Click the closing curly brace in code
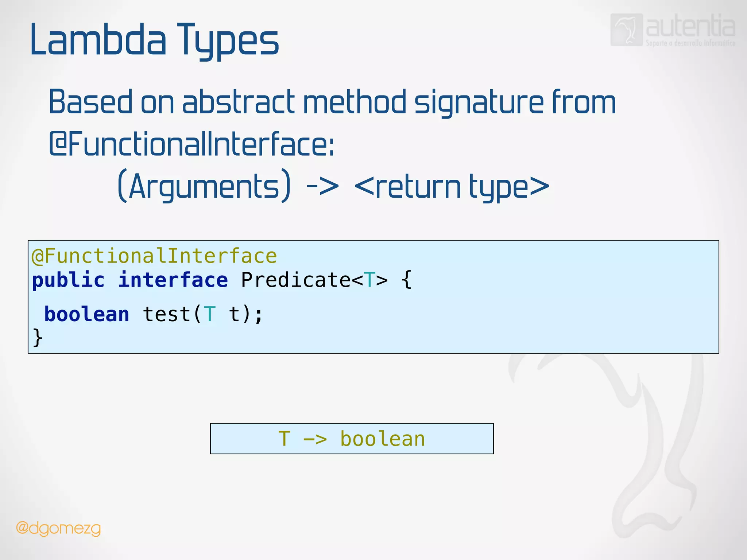The image size is (747, 560). tap(38, 338)
